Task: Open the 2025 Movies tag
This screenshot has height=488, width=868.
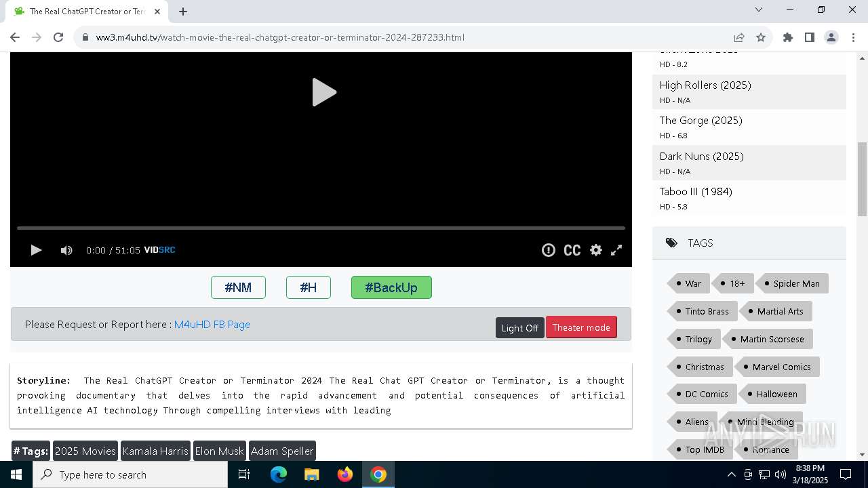Action: click(x=85, y=451)
